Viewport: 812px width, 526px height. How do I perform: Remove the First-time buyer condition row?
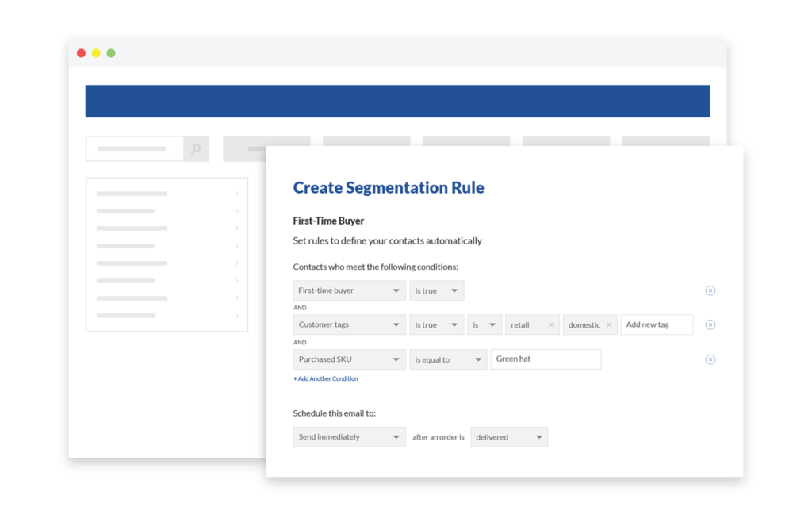tap(710, 290)
